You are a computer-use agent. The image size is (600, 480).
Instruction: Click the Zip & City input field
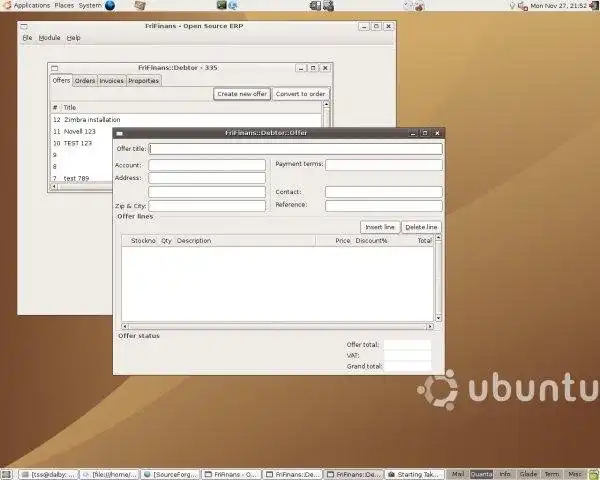tap(207, 206)
